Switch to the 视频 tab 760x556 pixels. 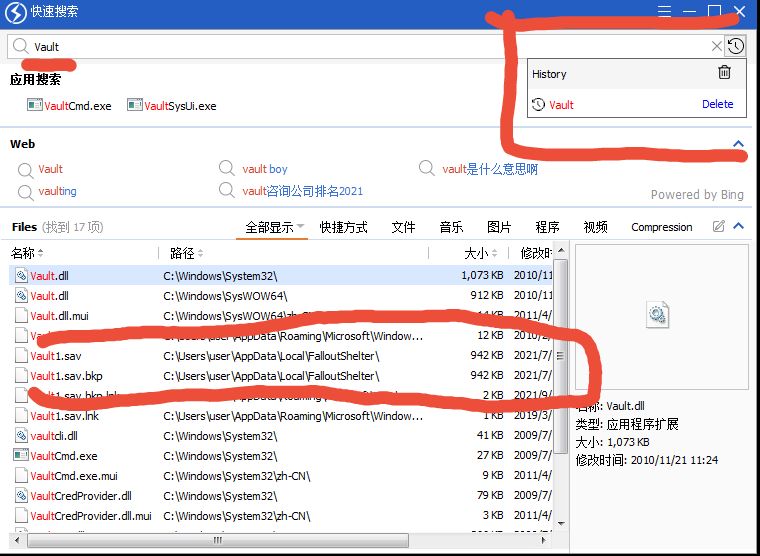[595, 227]
